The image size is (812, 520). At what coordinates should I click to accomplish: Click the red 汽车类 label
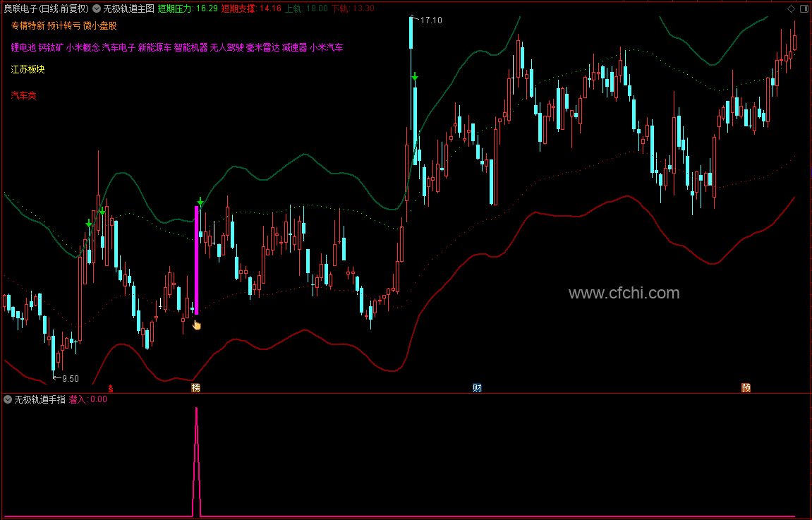click(x=24, y=95)
